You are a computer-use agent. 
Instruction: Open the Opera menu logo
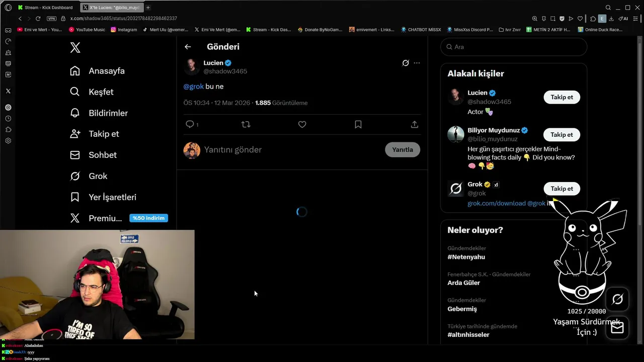click(x=8, y=8)
